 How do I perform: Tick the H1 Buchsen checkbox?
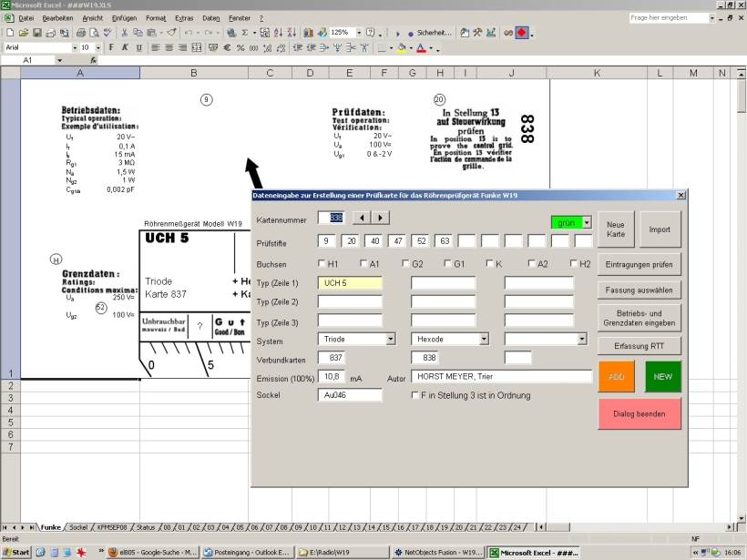[322, 263]
